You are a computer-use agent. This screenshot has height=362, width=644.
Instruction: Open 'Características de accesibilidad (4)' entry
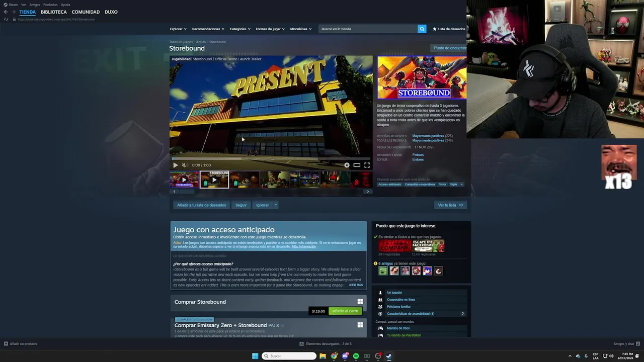coord(411,314)
